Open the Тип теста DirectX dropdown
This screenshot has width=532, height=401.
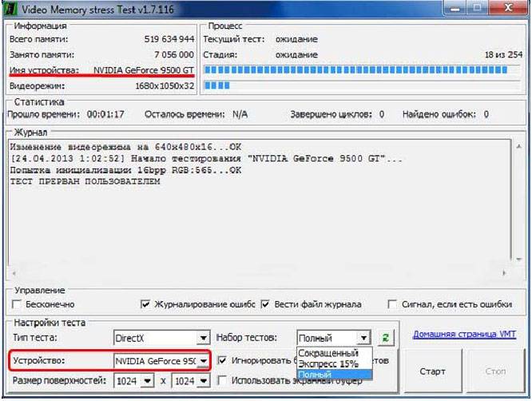coord(203,339)
